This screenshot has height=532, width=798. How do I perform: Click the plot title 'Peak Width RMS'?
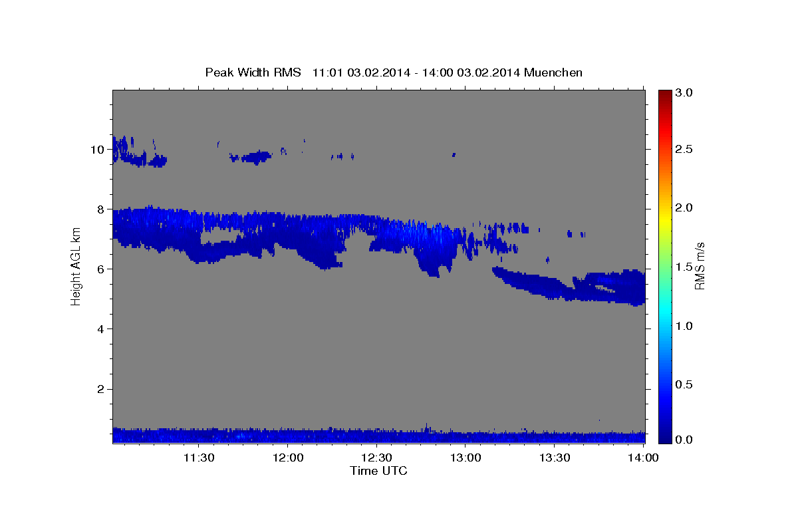click(253, 72)
